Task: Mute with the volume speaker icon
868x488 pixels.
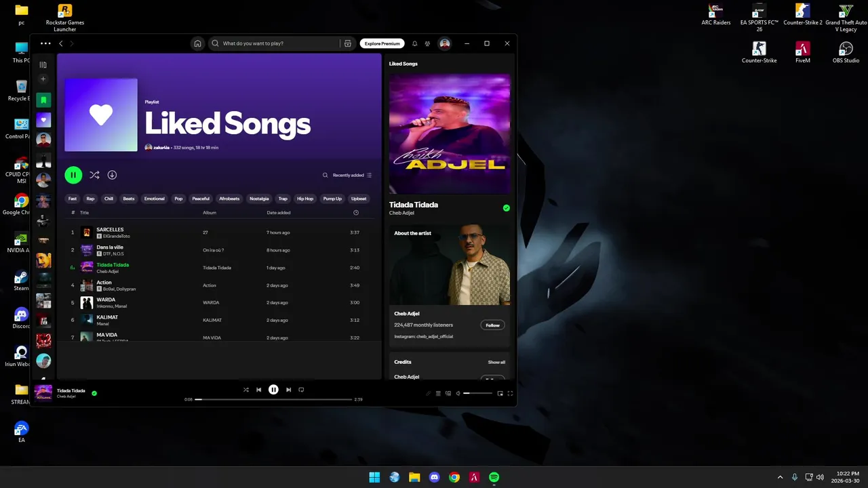Action: (458, 393)
